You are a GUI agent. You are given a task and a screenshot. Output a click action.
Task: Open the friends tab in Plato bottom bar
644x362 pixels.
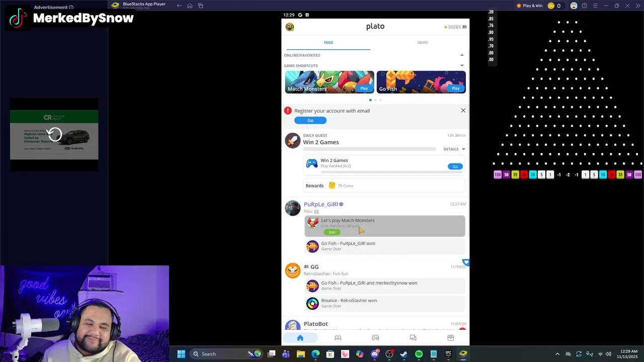click(338, 338)
